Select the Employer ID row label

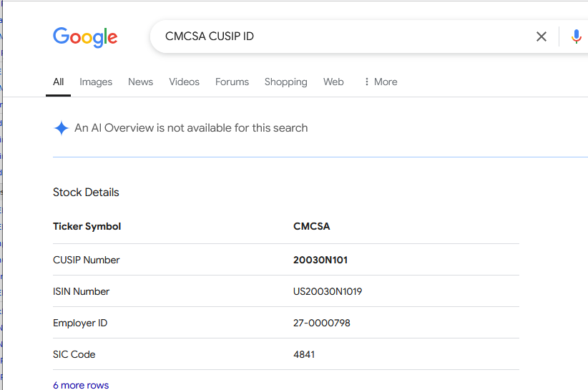[80, 323]
